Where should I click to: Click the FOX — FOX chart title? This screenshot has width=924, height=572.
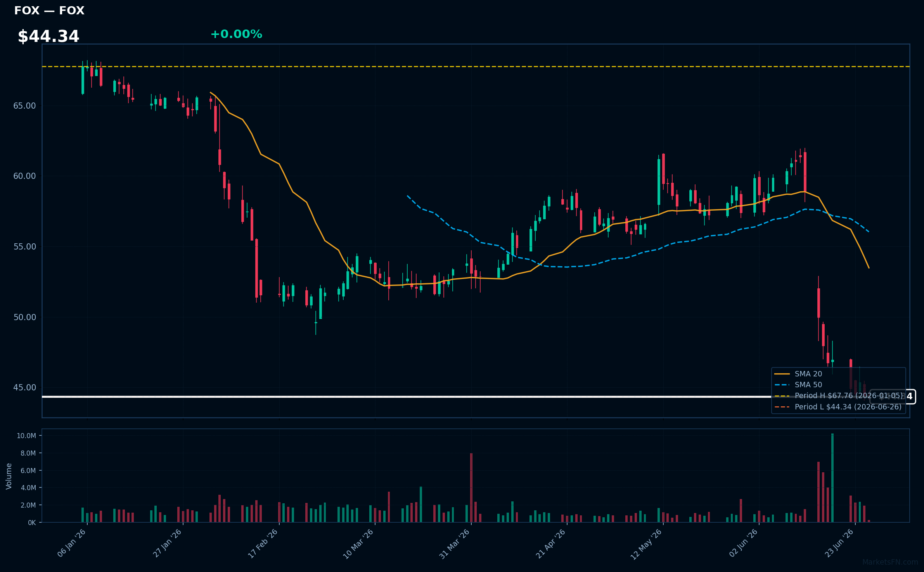point(49,10)
